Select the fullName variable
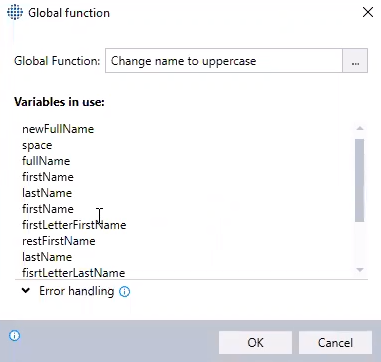 46,161
